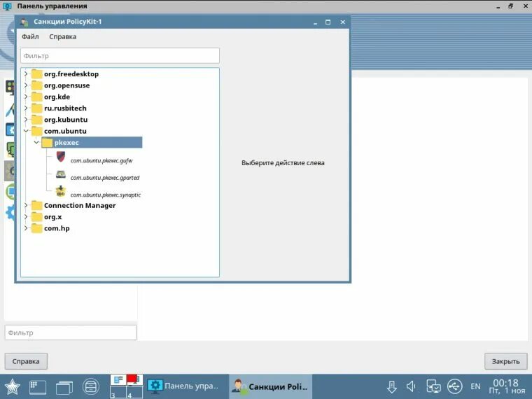Select the org.kubuntu folder icon
Screen dimensions: 532x399
click(x=36, y=120)
